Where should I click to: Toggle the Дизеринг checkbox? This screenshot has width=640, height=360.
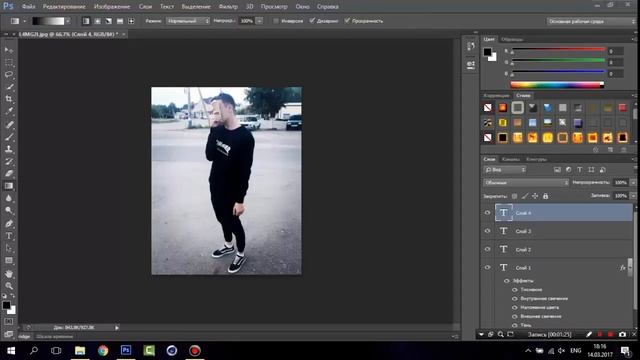click(x=312, y=21)
